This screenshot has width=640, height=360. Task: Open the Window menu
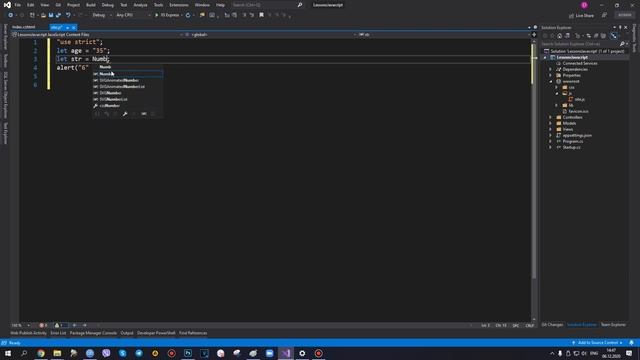point(202,5)
